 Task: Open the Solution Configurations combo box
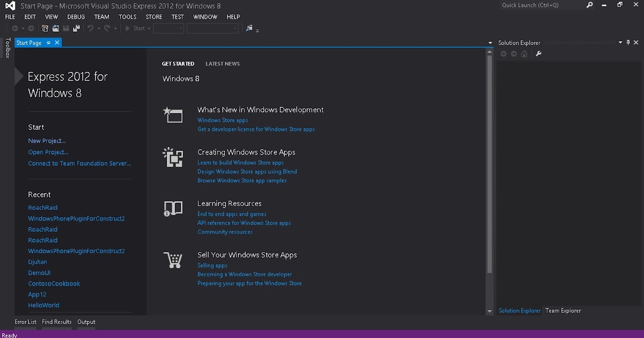169,28
